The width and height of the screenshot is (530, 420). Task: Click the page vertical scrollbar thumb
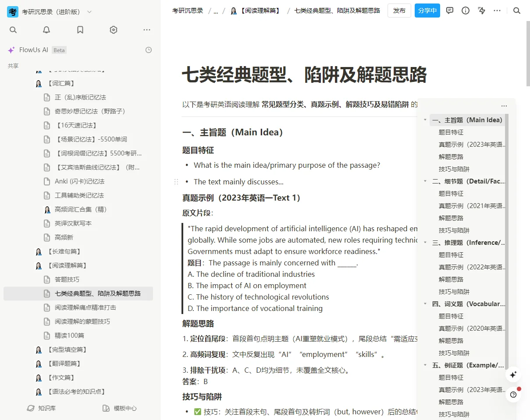click(528, 53)
